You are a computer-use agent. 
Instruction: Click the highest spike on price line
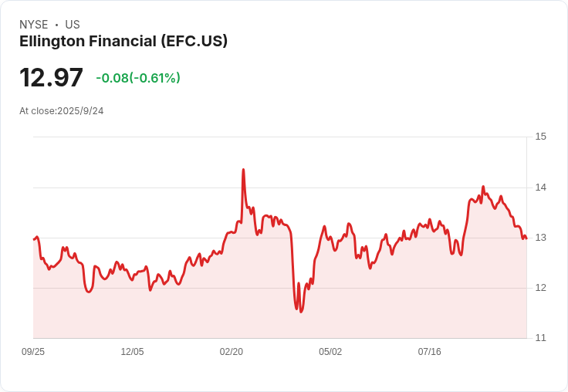point(243,170)
